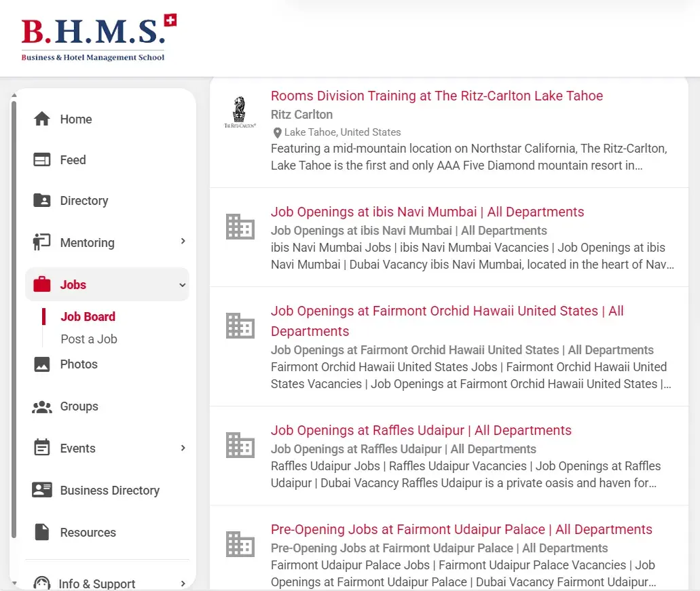The width and height of the screenshot is (700, 591).
Task: Collapse the Jobs submenu chevron
Action: point(183,286)
